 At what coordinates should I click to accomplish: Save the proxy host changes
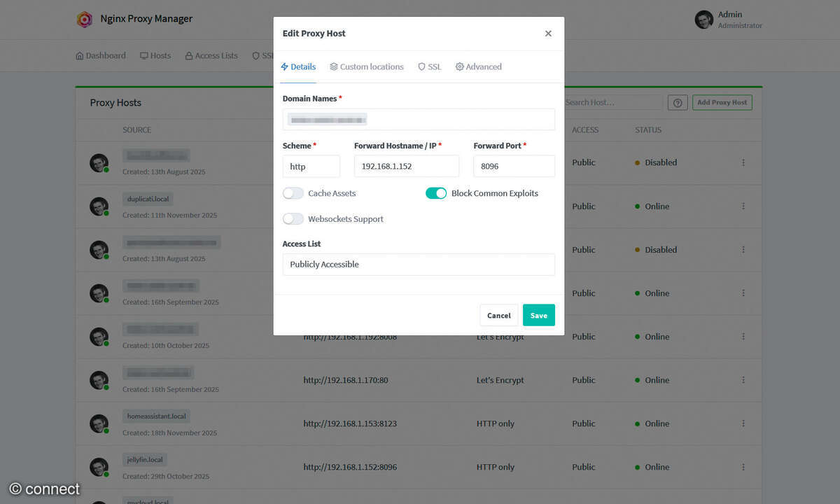[x=538, y=315]
